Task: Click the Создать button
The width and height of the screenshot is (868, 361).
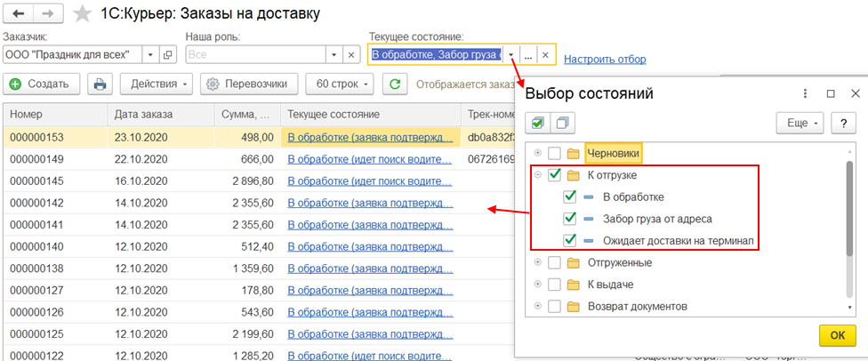Action: click(42, 84)
